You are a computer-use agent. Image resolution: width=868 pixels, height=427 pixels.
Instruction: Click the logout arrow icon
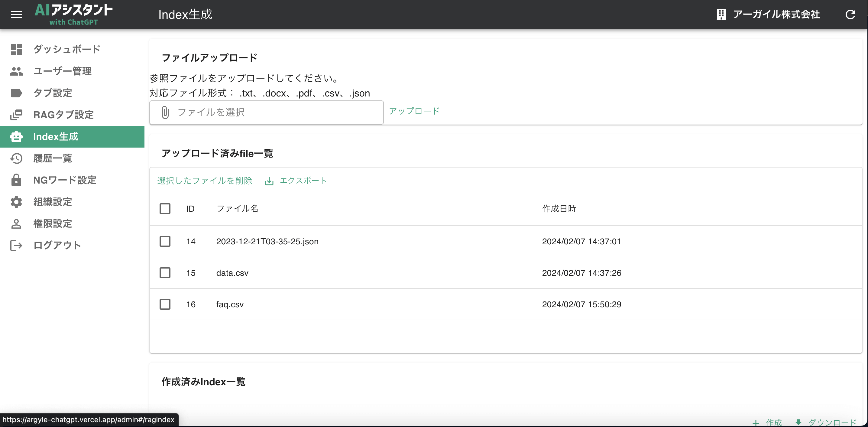(x=16, y=245)
